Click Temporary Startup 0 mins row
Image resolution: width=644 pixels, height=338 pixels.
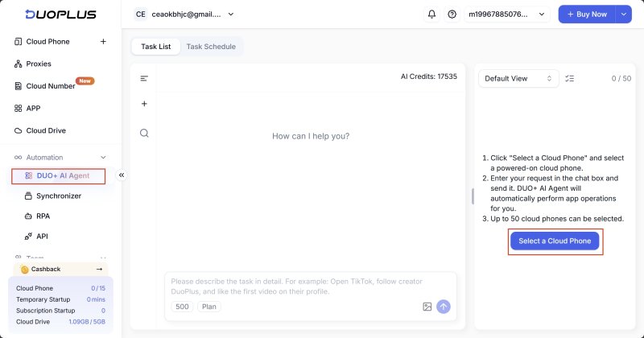[x=60, y=299]
